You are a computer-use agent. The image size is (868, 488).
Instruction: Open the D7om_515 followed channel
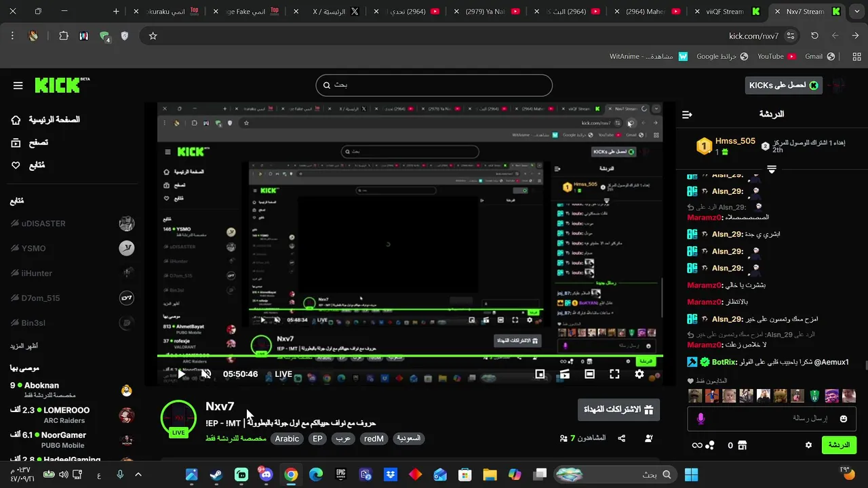72,298
